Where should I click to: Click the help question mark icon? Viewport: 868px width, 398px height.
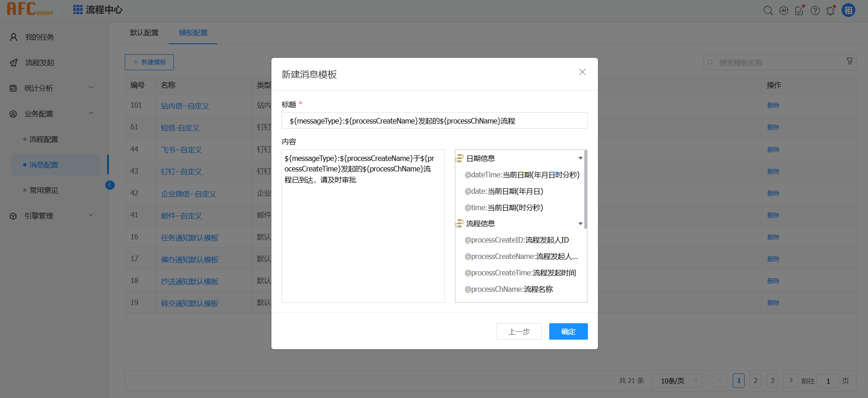click(815, 10)
